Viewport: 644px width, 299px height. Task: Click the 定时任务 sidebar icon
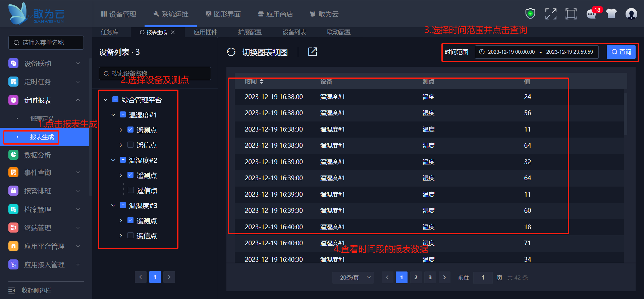13,82
